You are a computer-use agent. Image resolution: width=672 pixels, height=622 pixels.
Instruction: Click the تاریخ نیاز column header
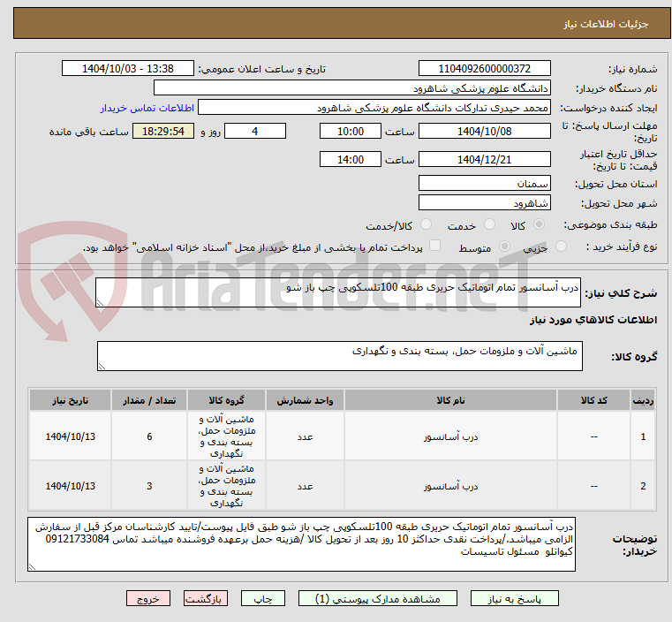tap(71, 400)
